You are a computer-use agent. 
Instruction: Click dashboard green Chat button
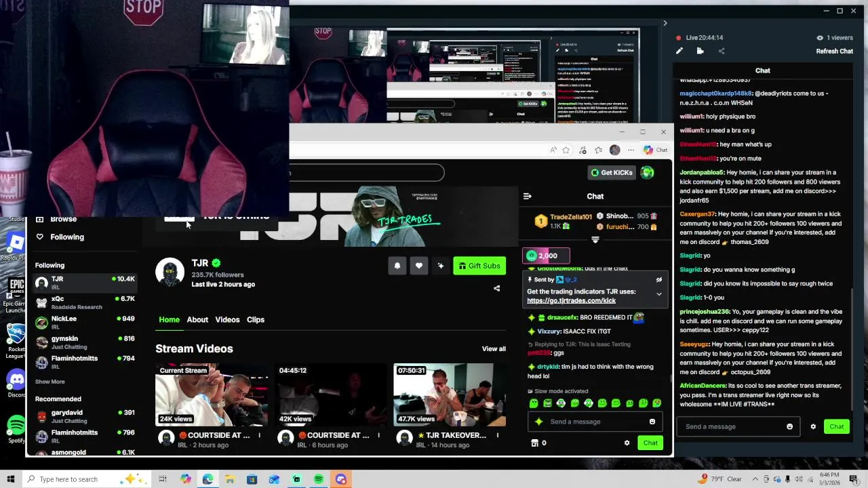click(836, 426)
